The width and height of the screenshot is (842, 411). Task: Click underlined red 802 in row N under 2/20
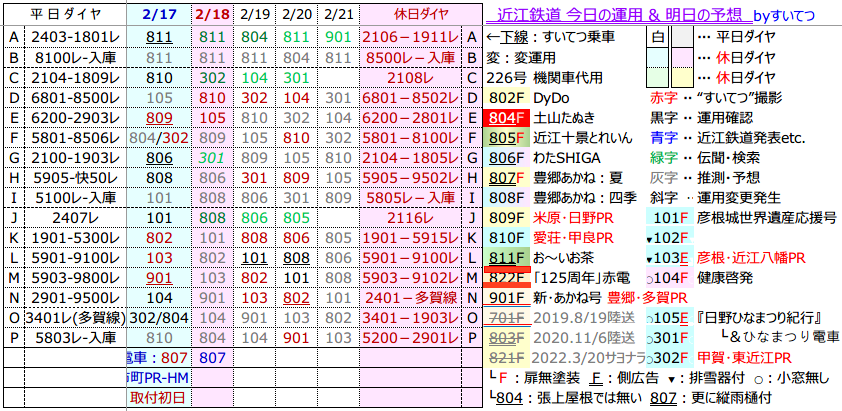point(297,298)
